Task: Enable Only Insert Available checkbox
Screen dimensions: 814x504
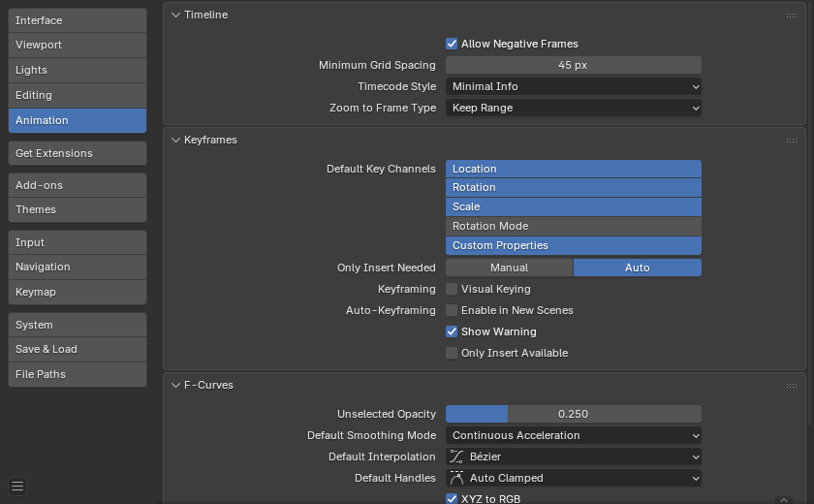Action: [x=452, y=353]
